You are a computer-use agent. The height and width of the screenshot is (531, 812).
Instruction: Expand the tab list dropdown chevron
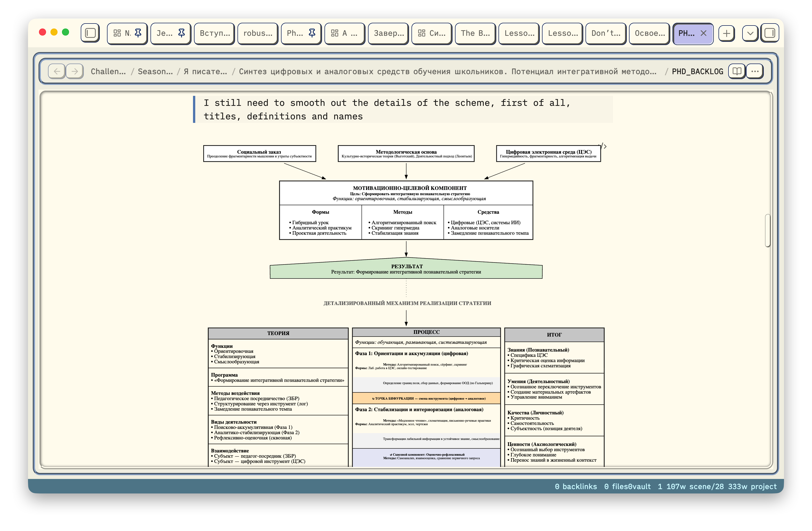coord(750,33)
